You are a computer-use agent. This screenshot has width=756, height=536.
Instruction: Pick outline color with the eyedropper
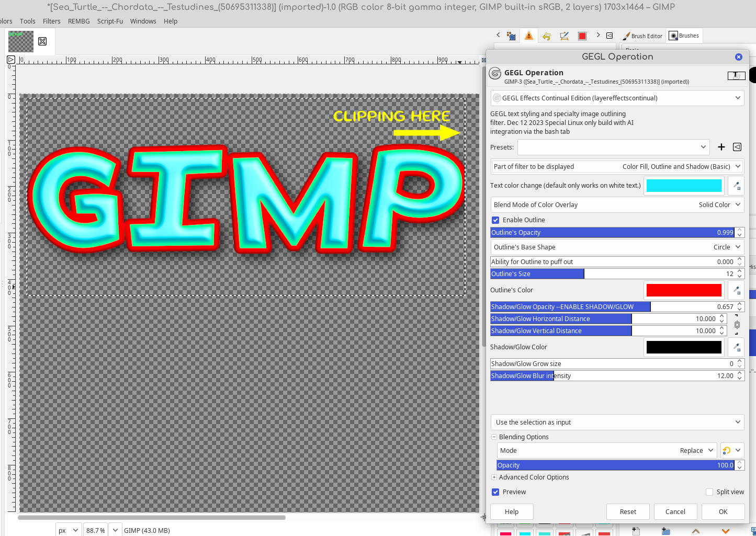coord(736,290)
